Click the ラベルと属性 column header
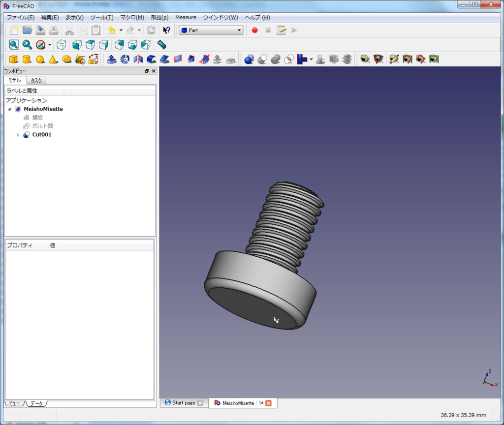The width and height of the screenshot is (504, 425). (x=34, y=91)
